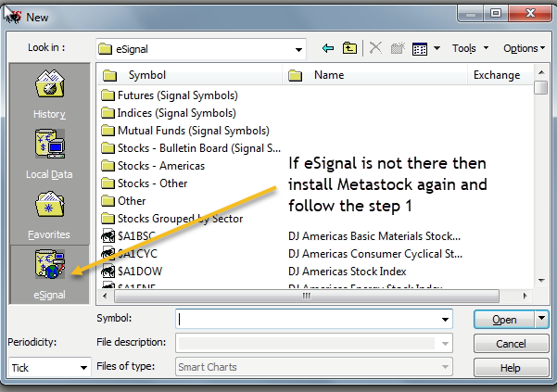
Task: Open Stocks - Other folder
Action: (x=144, y=183)
